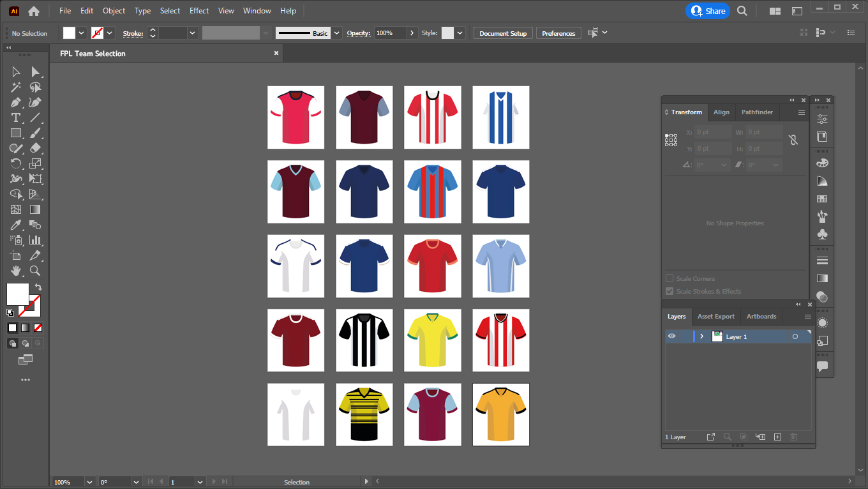
Task: Select the Pen tool
Action: pos(14,102)
